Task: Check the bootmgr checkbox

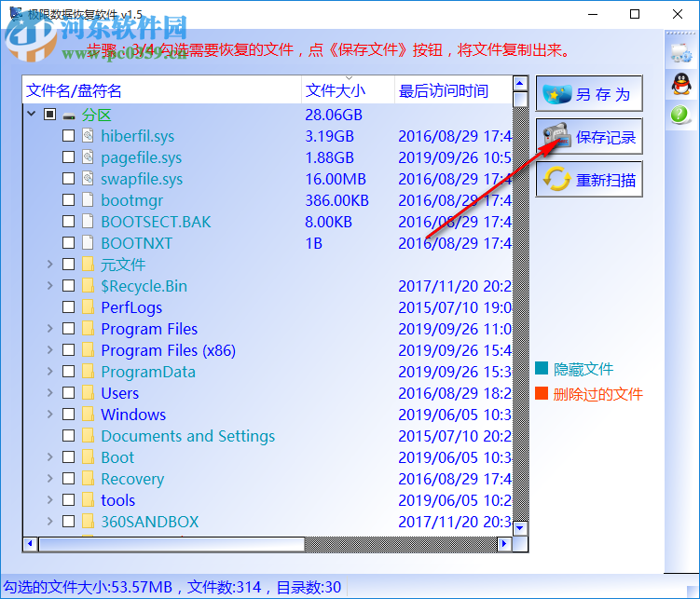Action: coord(68,199)
